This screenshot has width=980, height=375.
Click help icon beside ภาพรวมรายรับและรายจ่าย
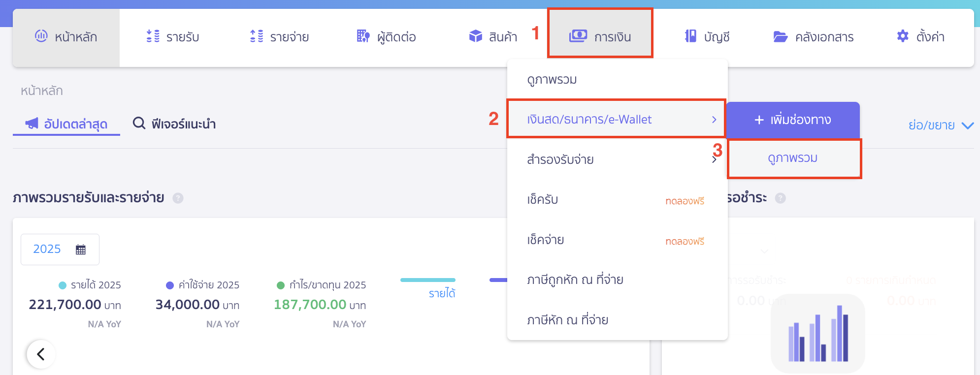(x=178, y=198)
